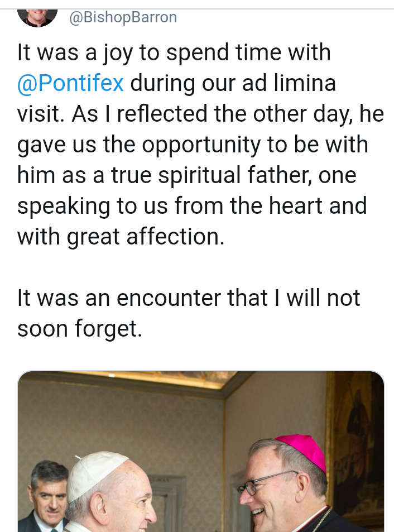Open the round profile avatar at top
The width and height of the screenshot is (394, 532).
(37, 18)
